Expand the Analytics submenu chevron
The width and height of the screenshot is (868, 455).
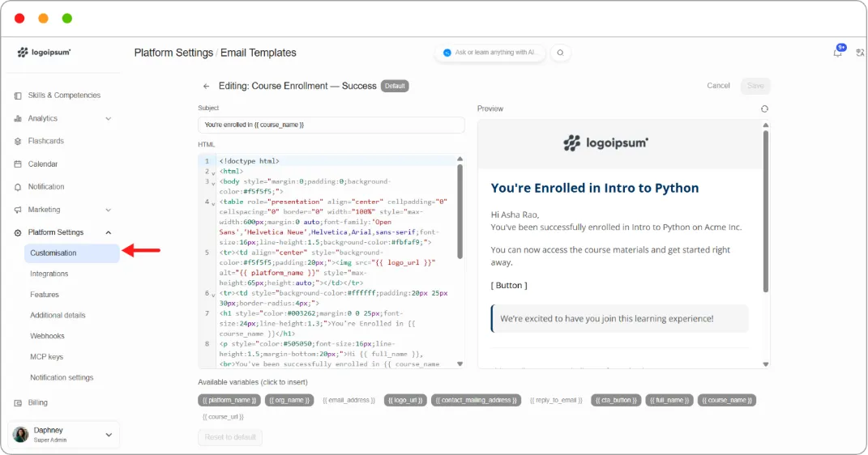[x=109, y=118]
